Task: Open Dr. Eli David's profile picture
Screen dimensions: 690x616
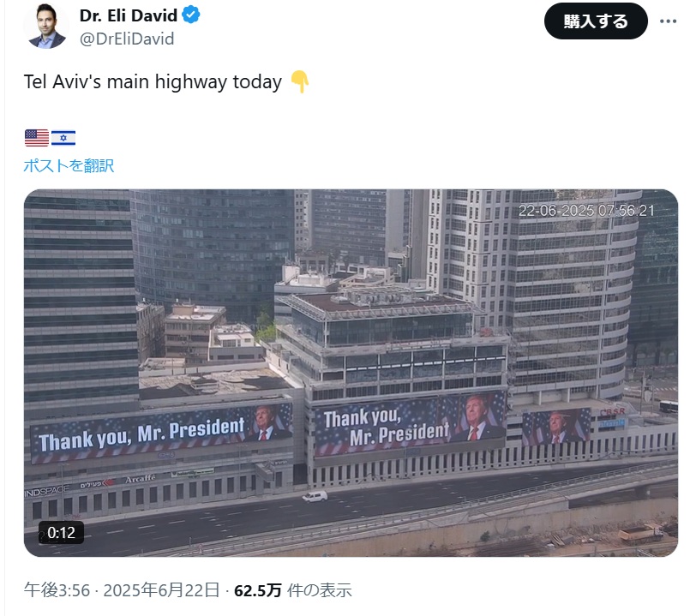Action: [46, 26]
